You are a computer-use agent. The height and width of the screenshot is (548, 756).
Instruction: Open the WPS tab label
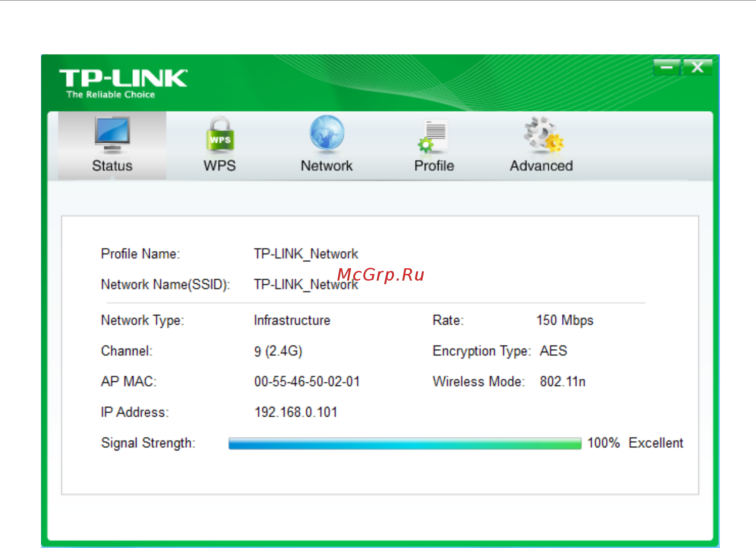pos(219,166)
